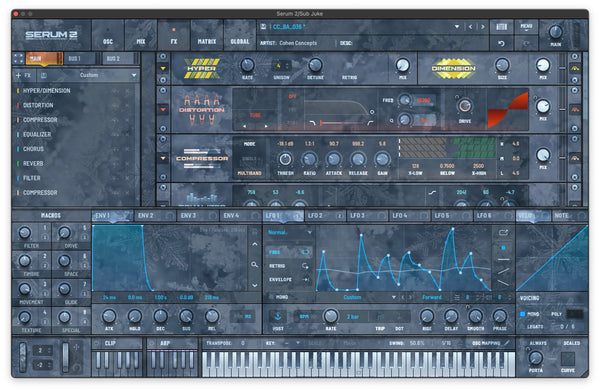Click the previous distortion type arrow

[244, 126]
